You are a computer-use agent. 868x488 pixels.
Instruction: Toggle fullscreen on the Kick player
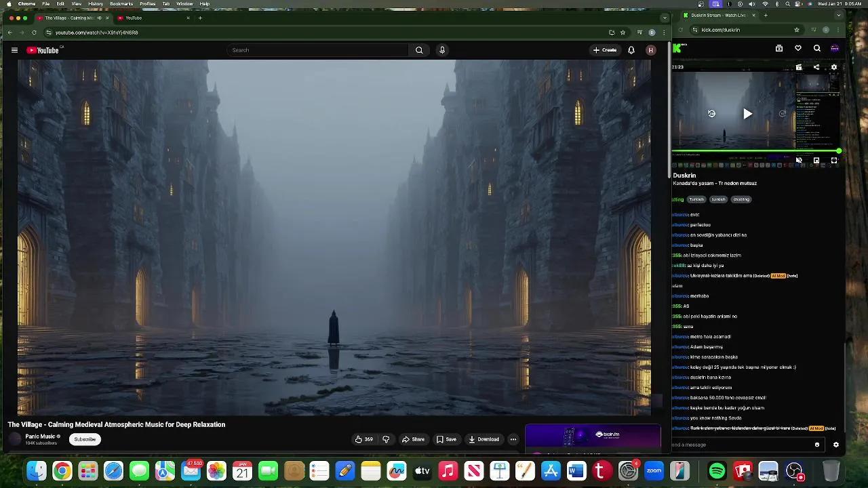[834, 161]
